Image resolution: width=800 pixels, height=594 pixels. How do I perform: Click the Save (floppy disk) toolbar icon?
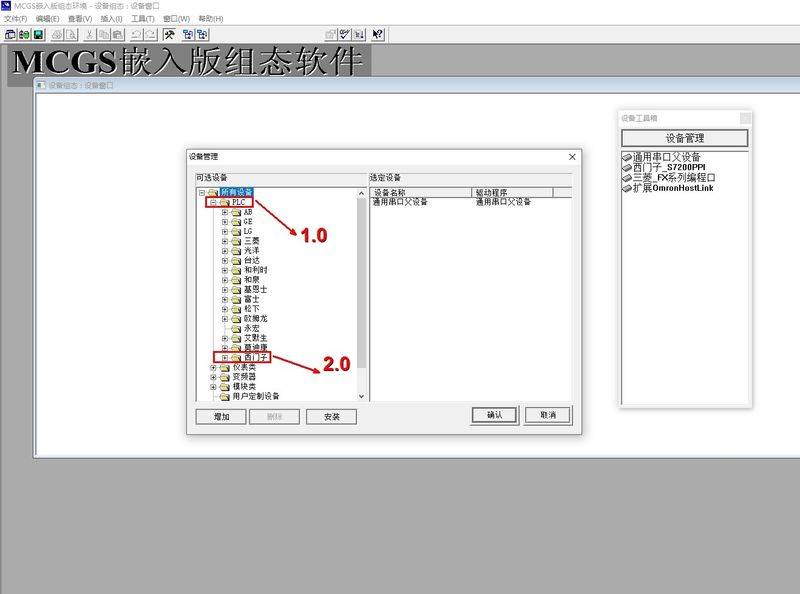coord(38,34)
